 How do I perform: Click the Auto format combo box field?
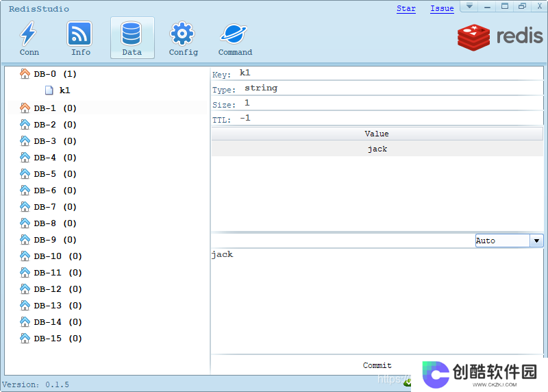503,241
